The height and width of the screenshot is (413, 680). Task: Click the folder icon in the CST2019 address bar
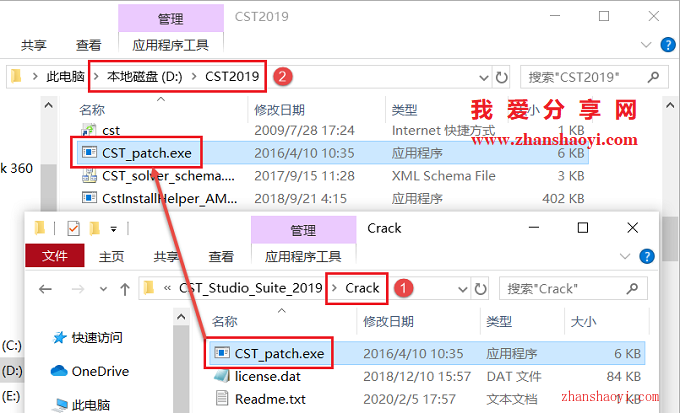pos(16,76)
